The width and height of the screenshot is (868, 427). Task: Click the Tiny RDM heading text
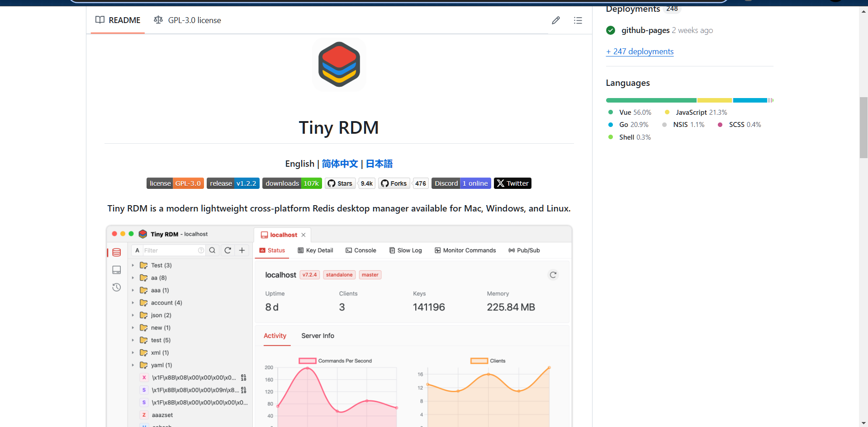339,127
